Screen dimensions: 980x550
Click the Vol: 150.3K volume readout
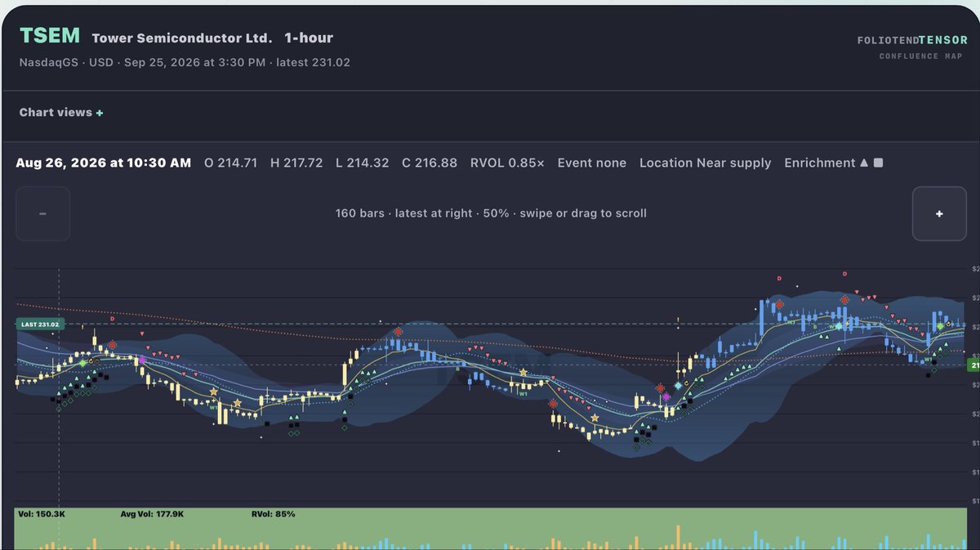tap(42, 514)
